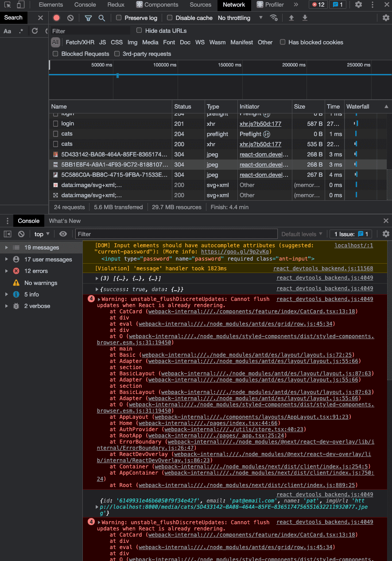Open network conditions Wi-Fi icon

[x=274, y=18]
